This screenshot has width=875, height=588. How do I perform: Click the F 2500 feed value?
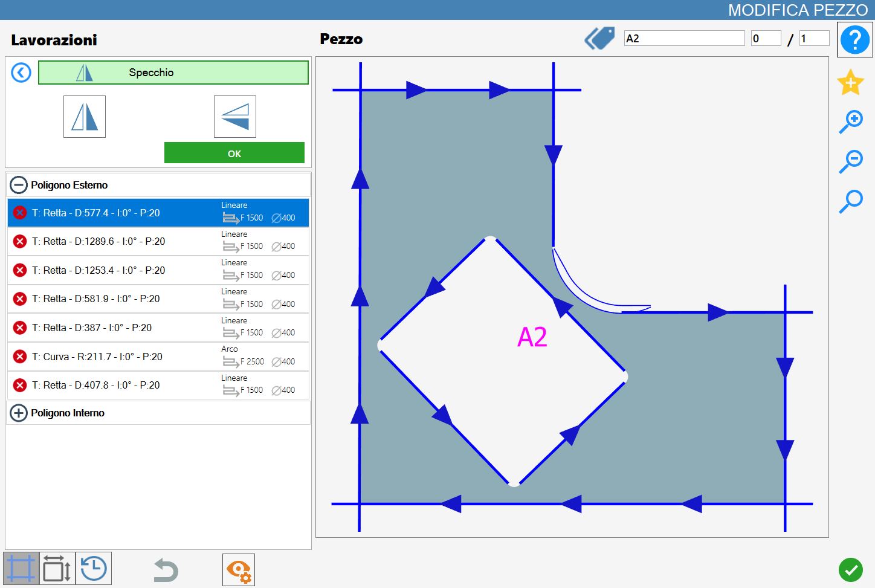click(252, 361)
